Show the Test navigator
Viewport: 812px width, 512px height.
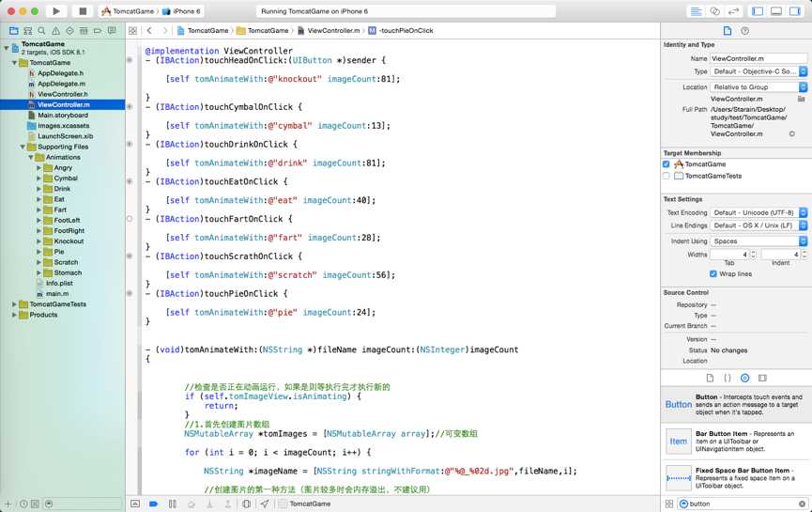pos(69,31)
